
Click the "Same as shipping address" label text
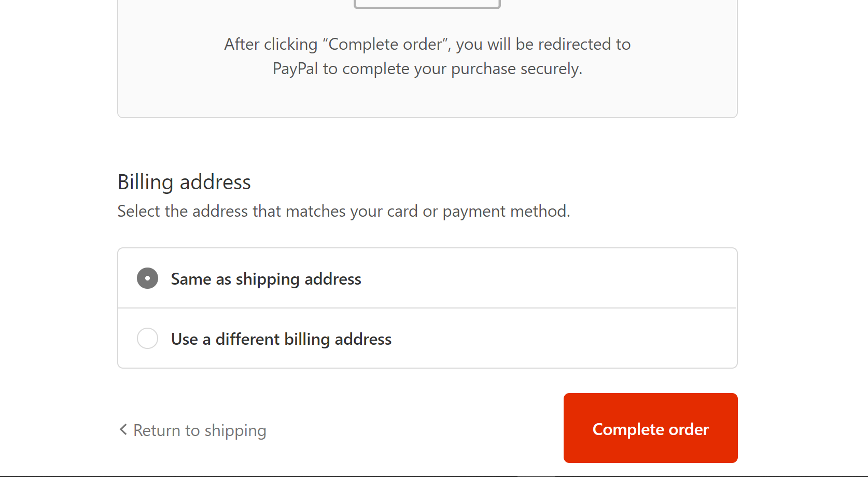[x=266, y=279]
